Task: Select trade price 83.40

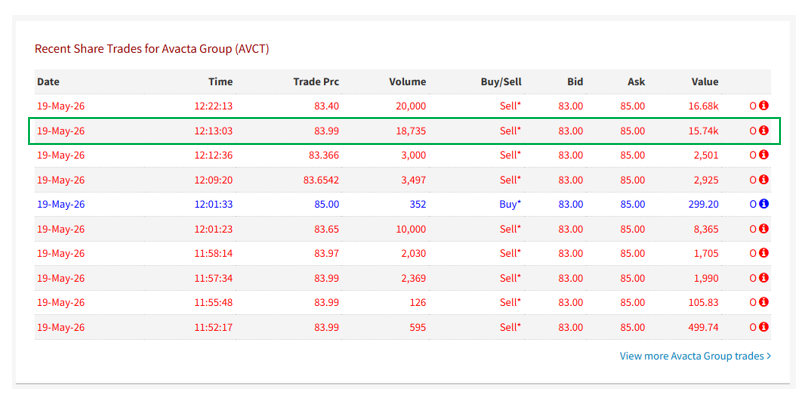Action: pyautogui.click(x=327, y=106)
